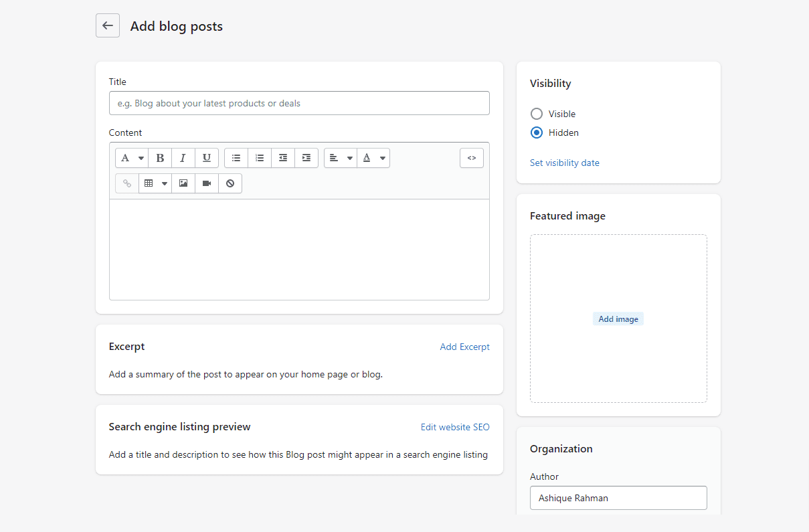Open the text color picker dropdown

pyautogui.click(x=373, y=158)
